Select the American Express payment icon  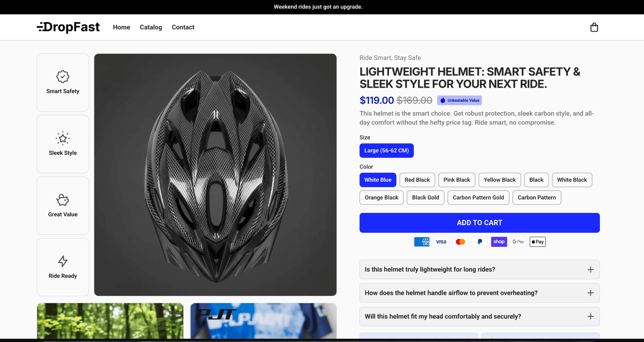(x=422, y=242)
